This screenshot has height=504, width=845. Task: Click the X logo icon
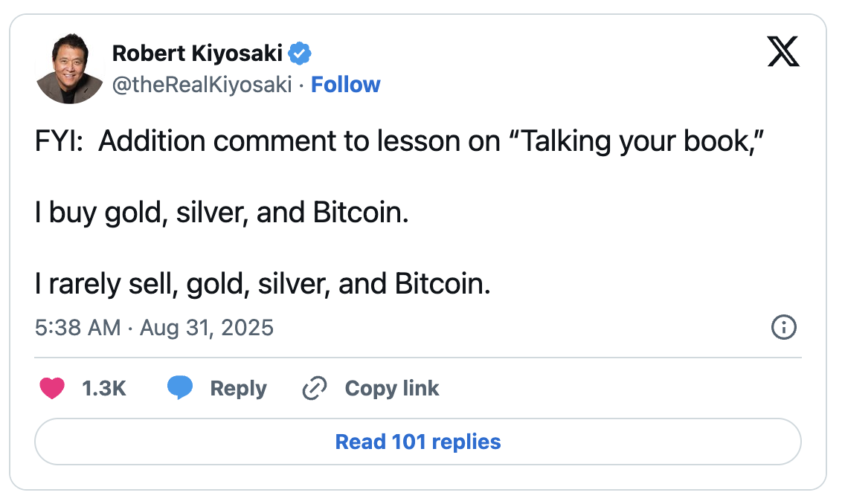(783, 53)
